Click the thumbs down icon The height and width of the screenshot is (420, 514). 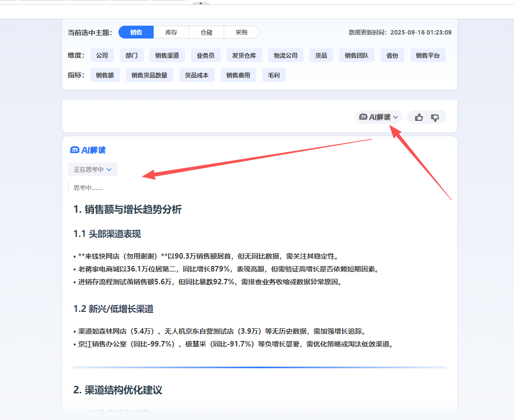click(x=435, y=117)
